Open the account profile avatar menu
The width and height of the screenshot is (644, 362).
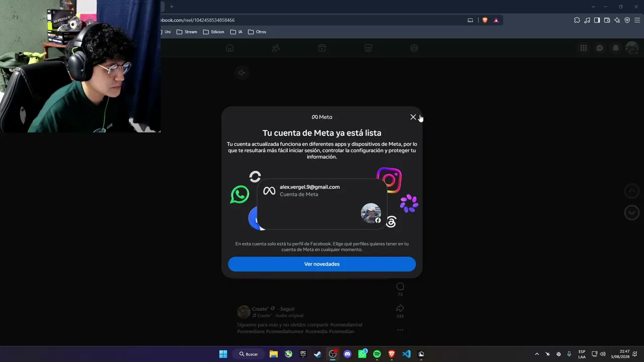tap(632, 48)
